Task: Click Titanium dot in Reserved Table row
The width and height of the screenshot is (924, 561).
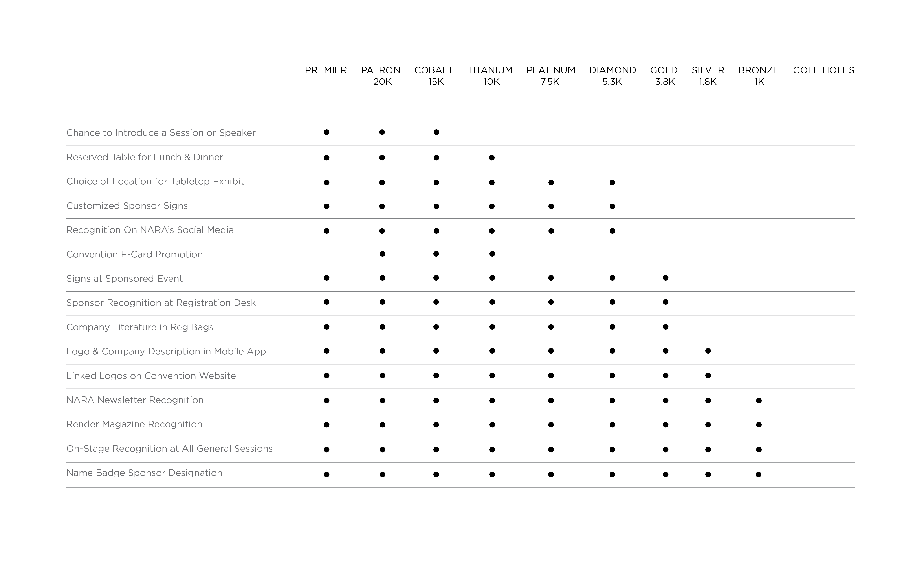Action: 492,158
